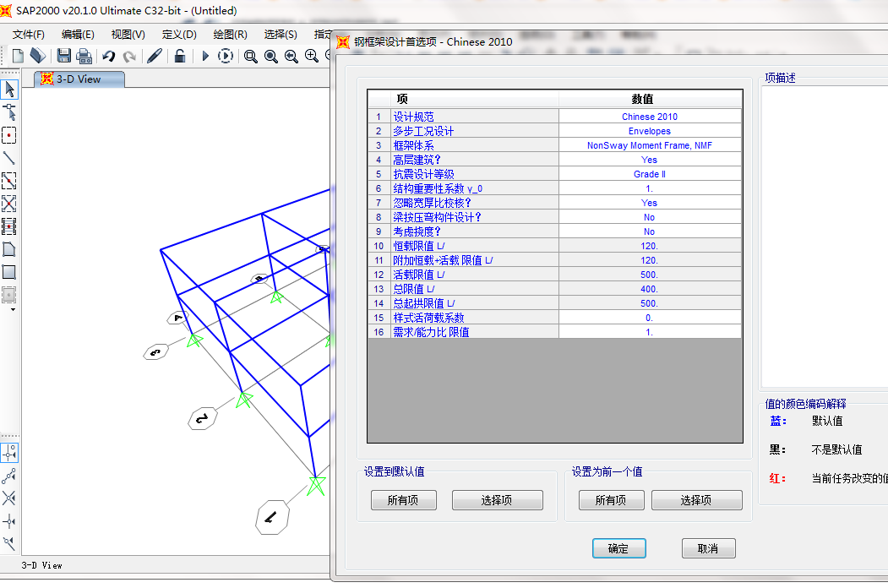Screen dimensions: 888x588
Task: Click the restore full view zoom icon
Action: (270, 56)
